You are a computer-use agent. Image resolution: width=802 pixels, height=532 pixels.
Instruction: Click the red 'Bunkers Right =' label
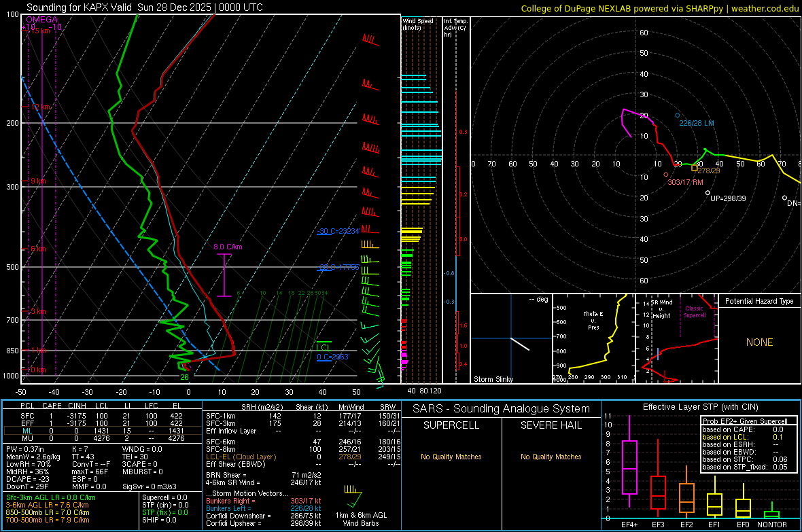pos(230,501)
